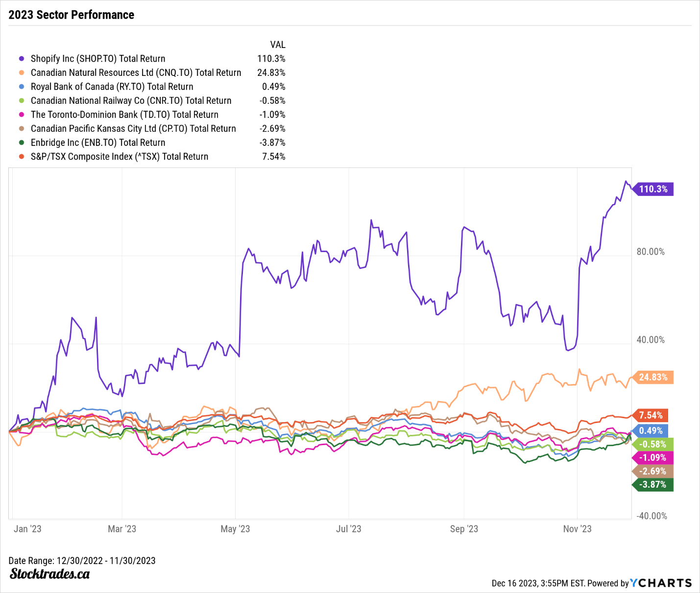Select Toronto-Dominion Bank legend entry
The height and width of the screenshot is (593, 700).
(x=124, y=115)
